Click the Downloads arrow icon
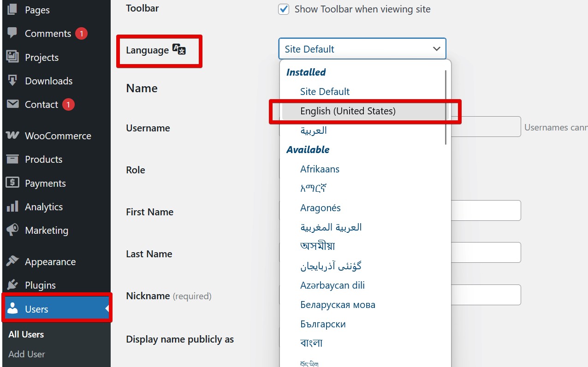The image size is (588, 367). [12, 81]
